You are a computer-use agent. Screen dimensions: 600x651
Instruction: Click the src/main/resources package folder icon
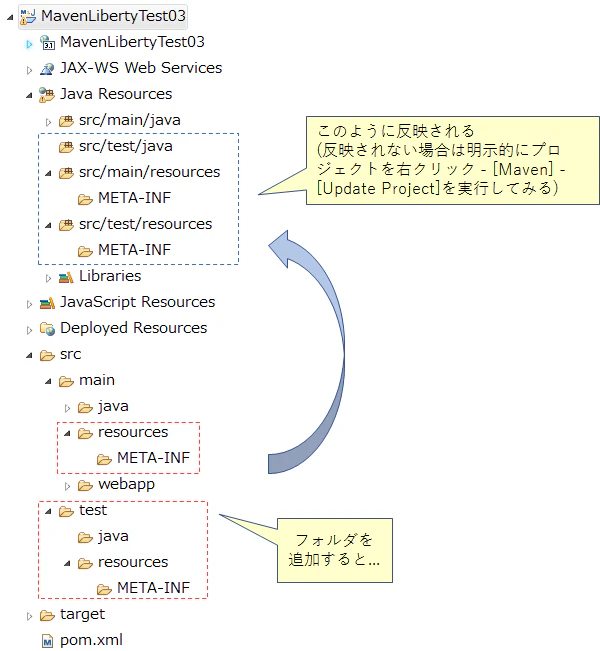point(66,173)
